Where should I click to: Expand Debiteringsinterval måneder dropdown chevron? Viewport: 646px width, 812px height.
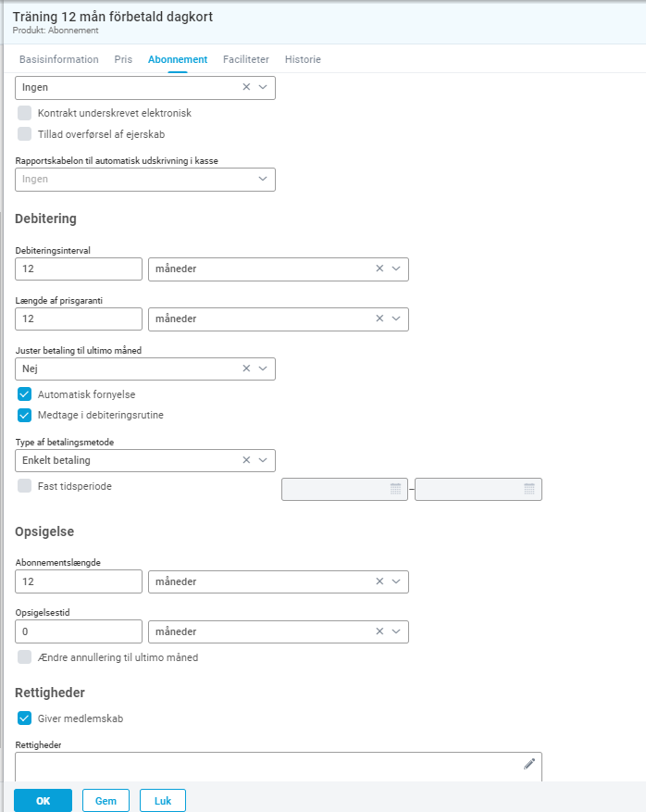pos(396,269)
